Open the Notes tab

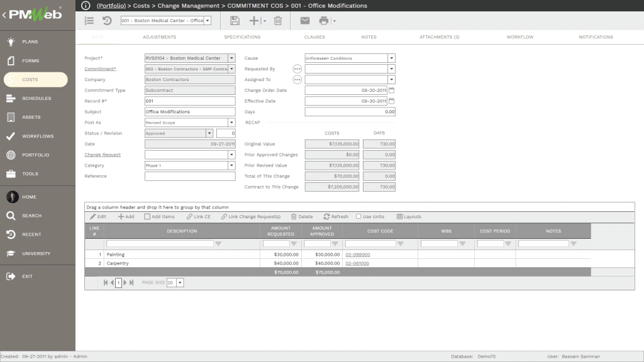[369, 37]
